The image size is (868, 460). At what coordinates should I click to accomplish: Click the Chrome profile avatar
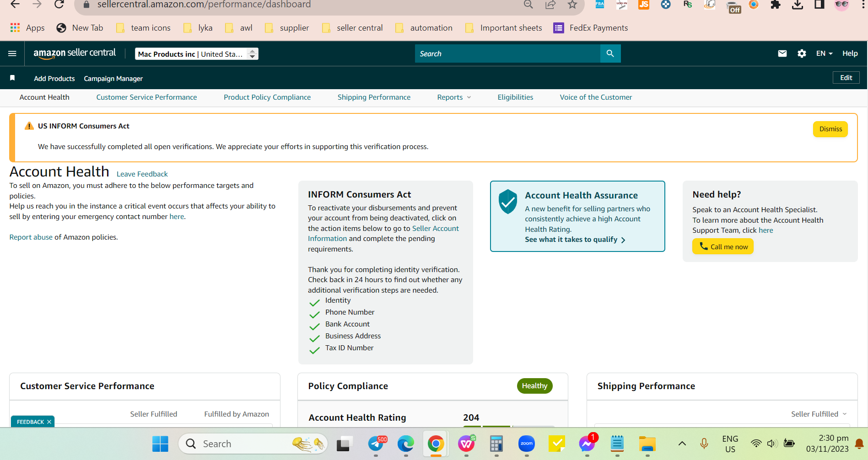coord(841,5)
